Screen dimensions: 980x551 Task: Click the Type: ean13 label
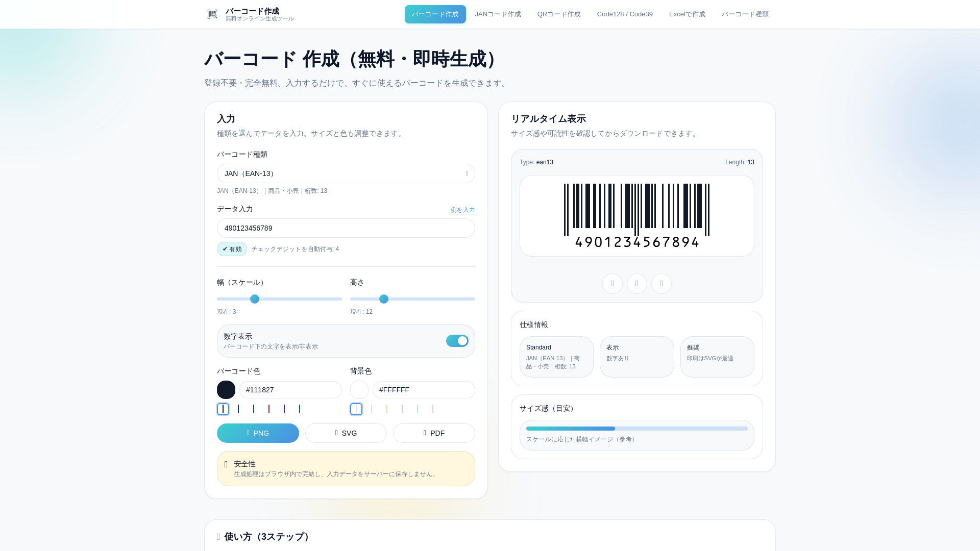click(x=536, y=162)
